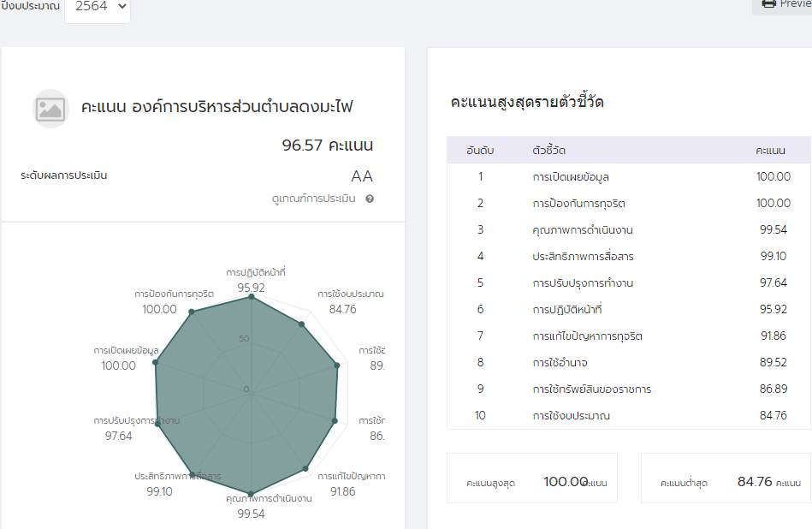The height and width of the screenshot is (529, 812).
Task: Click the การป้องกันการทุจริต radar data point
Action: 191,312
